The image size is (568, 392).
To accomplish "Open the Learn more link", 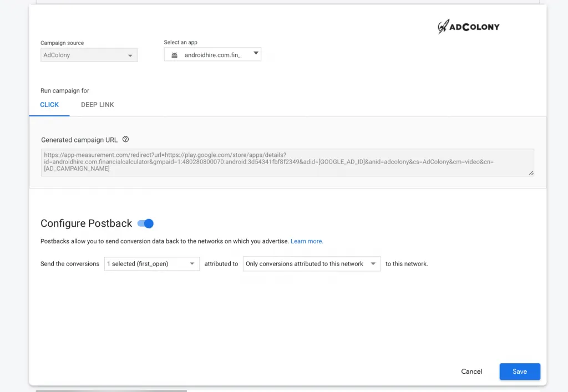I will pyautogui.click(x=307, y=241).
